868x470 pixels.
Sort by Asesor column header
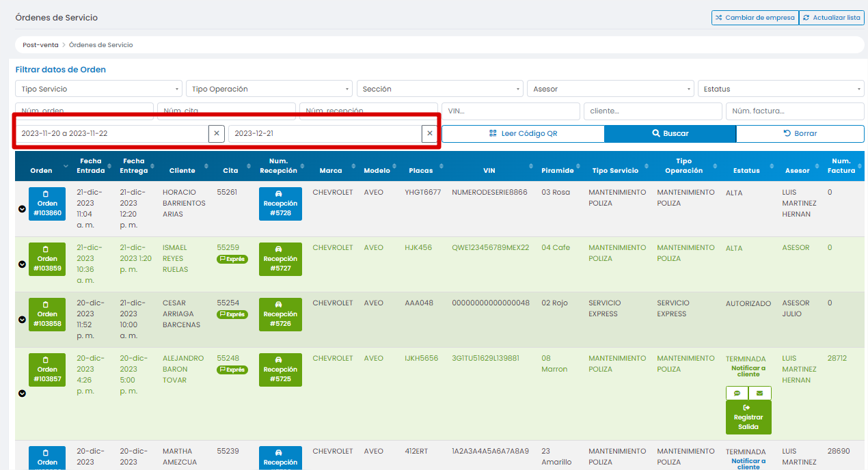(800, 166)
